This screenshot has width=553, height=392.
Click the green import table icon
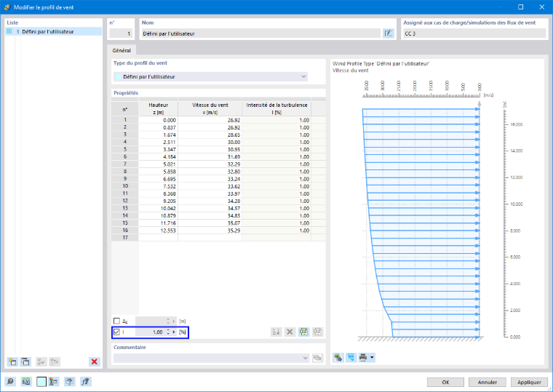[303, 332]
